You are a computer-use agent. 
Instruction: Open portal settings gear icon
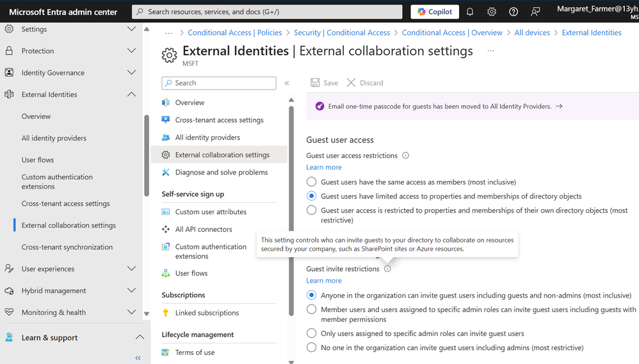(492, 12)
